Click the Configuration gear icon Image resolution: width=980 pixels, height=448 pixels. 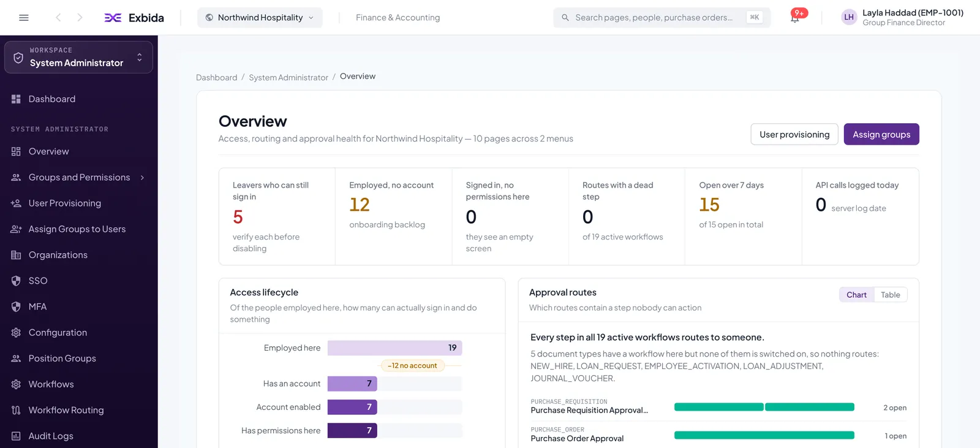tap(16, 333)
